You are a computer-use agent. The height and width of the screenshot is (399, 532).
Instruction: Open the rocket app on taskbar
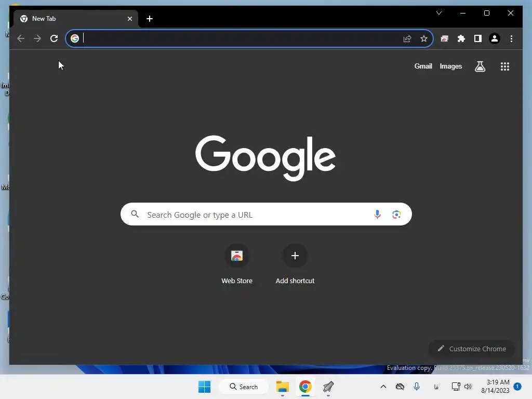coord(328,387)
